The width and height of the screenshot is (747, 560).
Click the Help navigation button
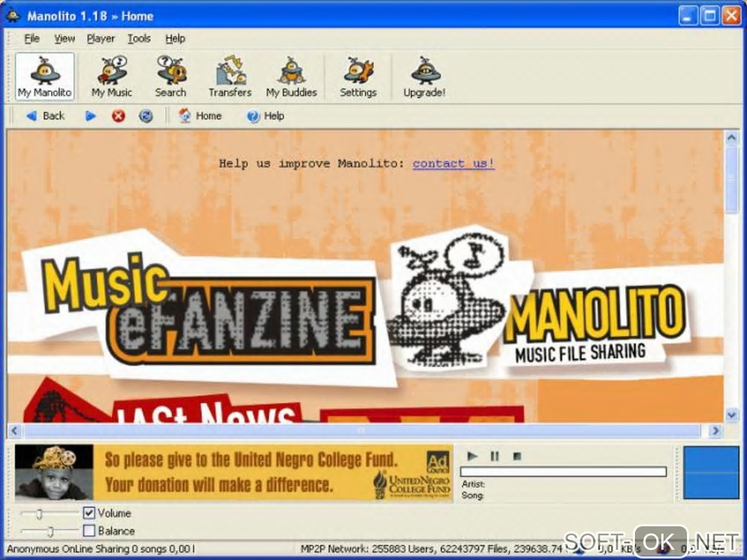click(265, 116)
